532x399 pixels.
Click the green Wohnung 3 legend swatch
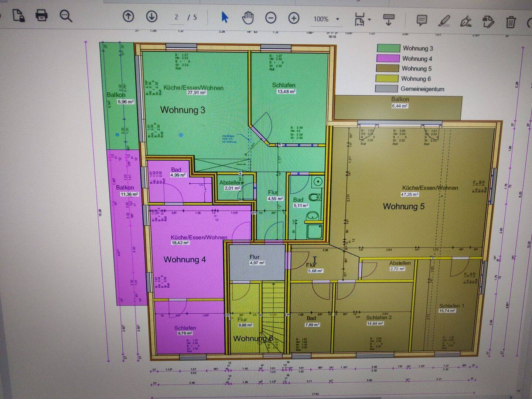(388, 48)
